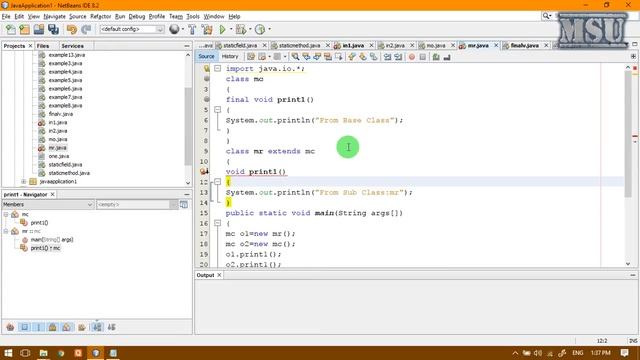Switch to the Files tab

(x=43, y=46)
